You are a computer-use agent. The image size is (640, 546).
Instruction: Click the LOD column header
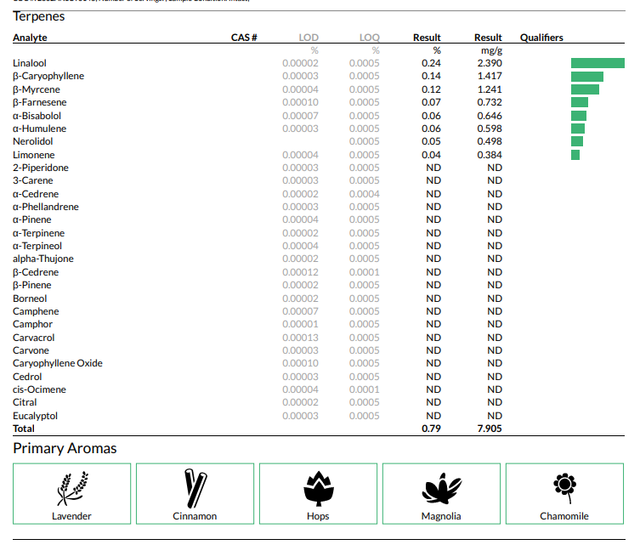[308, 38]
